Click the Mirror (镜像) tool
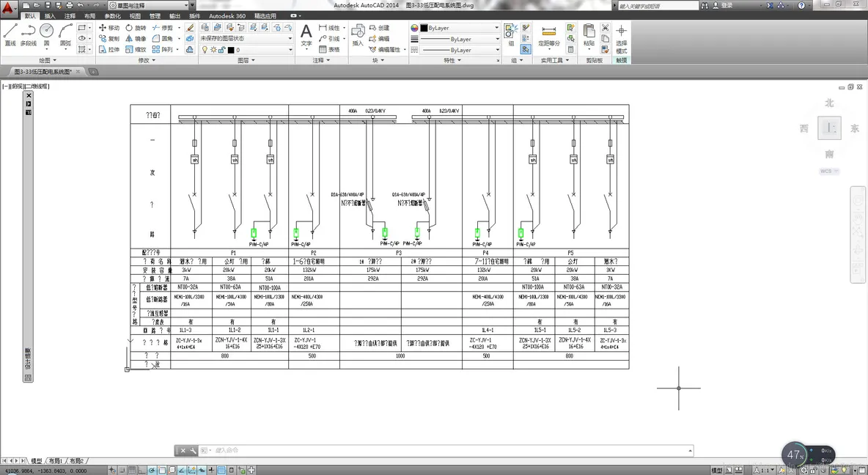This screenshot has height=475, width=868. tap(136, 39)
